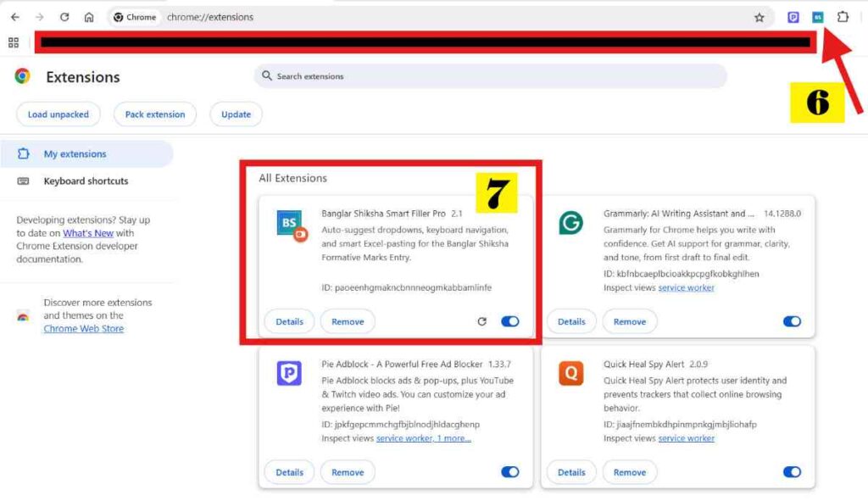Click the Banglar Shiksha Smart Filler Pro title
Viewport: 868px width, 501px height.
point(383,213)
